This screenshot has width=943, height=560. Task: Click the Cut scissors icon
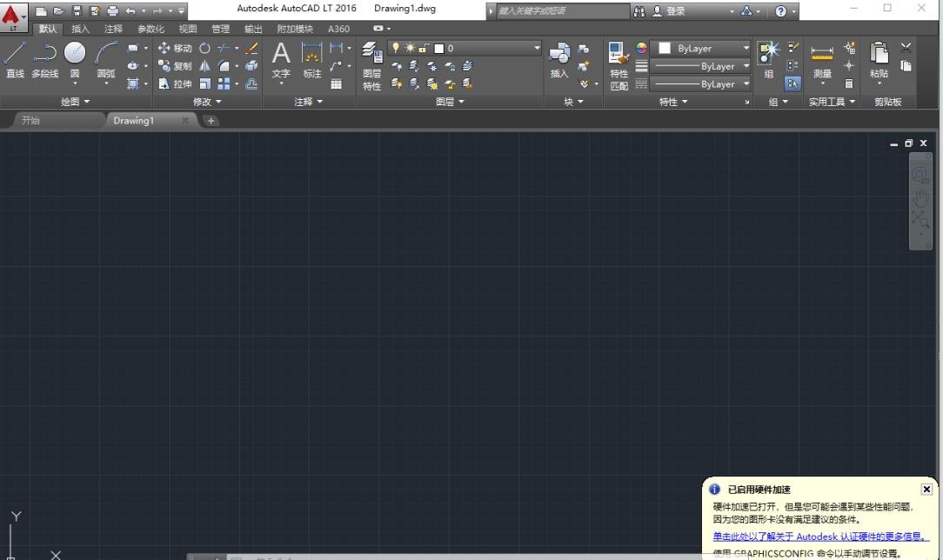point(906,48)
